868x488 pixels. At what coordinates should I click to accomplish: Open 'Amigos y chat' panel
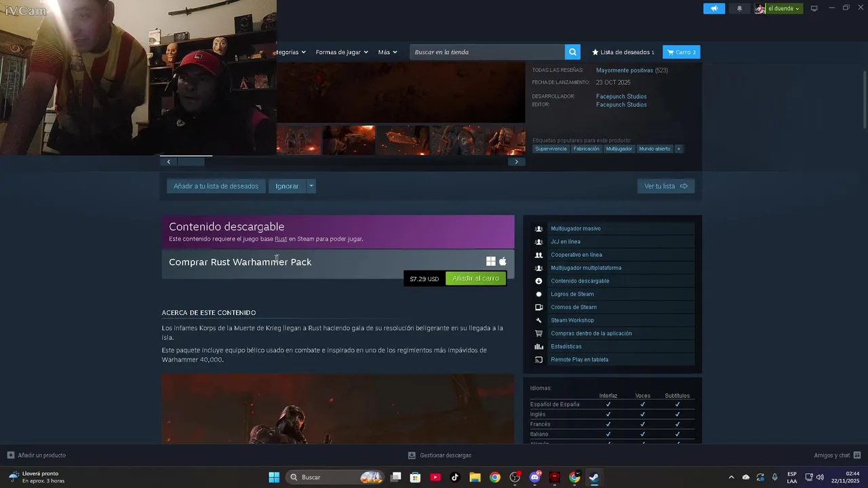(837, 455)
